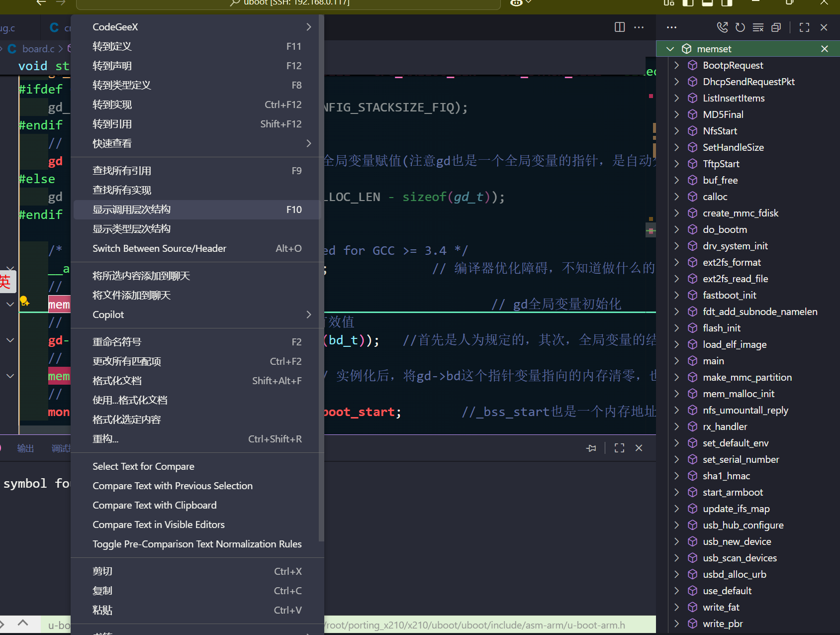Screen dimensions: 840x635
Task: Split the editor to the right
Action: (620, 27)
